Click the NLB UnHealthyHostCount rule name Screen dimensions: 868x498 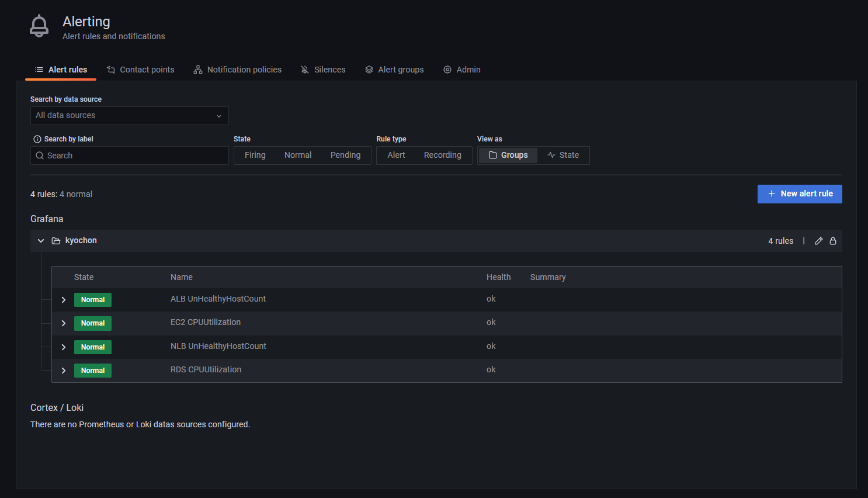pyautogui.click(x=218, y=346)
